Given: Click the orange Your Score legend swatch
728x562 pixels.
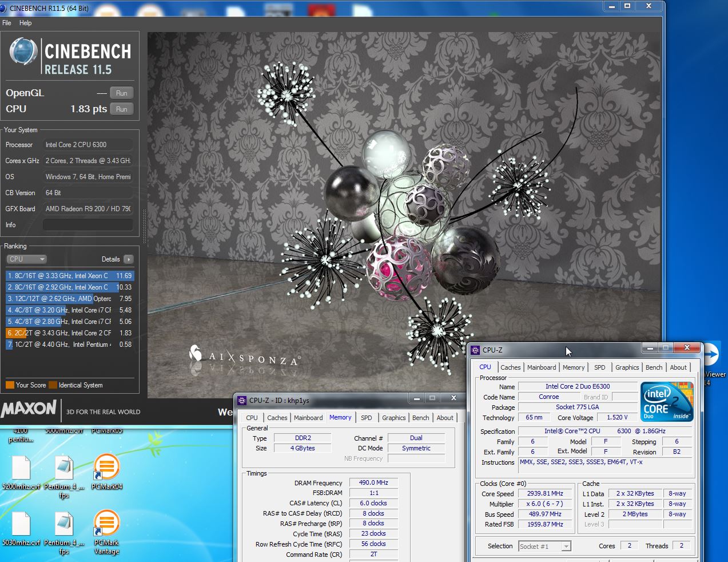Looking at the screenshot, I should [x=10, y=385].
